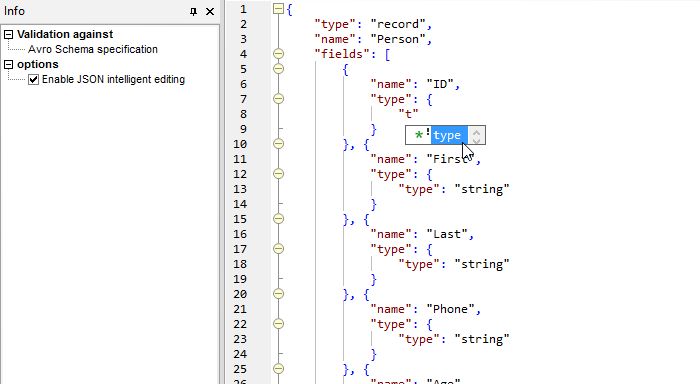Collapse the Validation against tree node
The height and width of the screenshot is (384, 700).
[x=8, y=34]
